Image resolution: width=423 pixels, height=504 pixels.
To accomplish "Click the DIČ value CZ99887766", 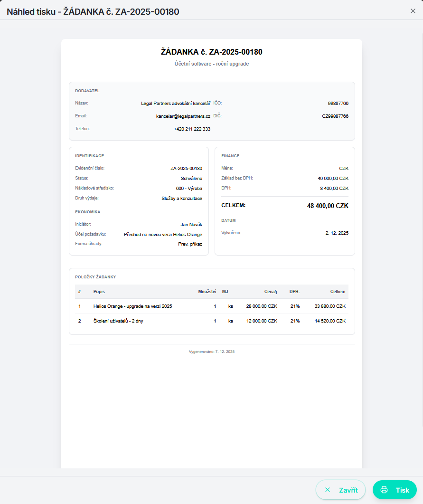I will (x=335, y=116).
